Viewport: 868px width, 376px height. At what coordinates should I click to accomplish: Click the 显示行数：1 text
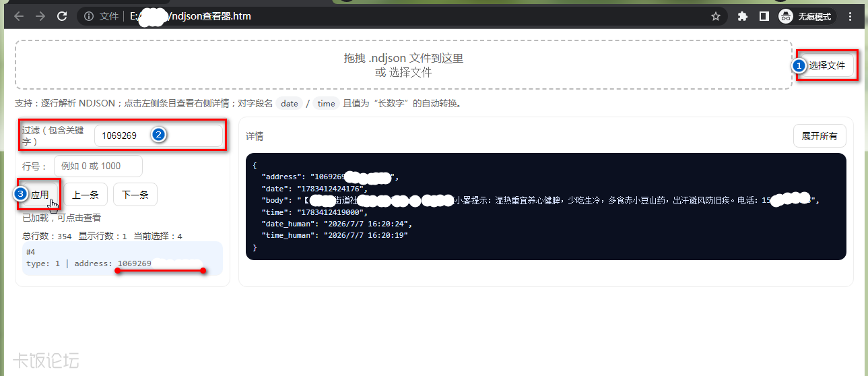coord(102,237)
